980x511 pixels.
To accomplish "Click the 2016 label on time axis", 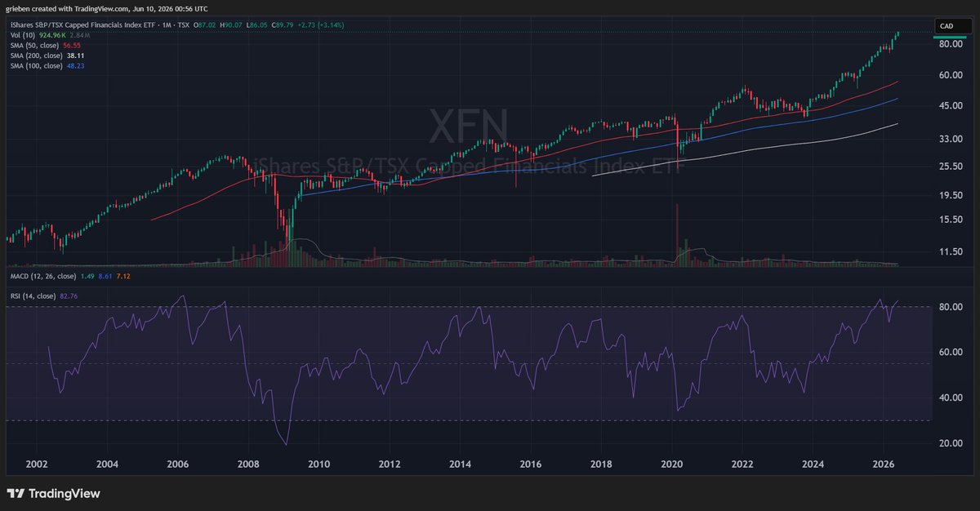I will 531,464.
